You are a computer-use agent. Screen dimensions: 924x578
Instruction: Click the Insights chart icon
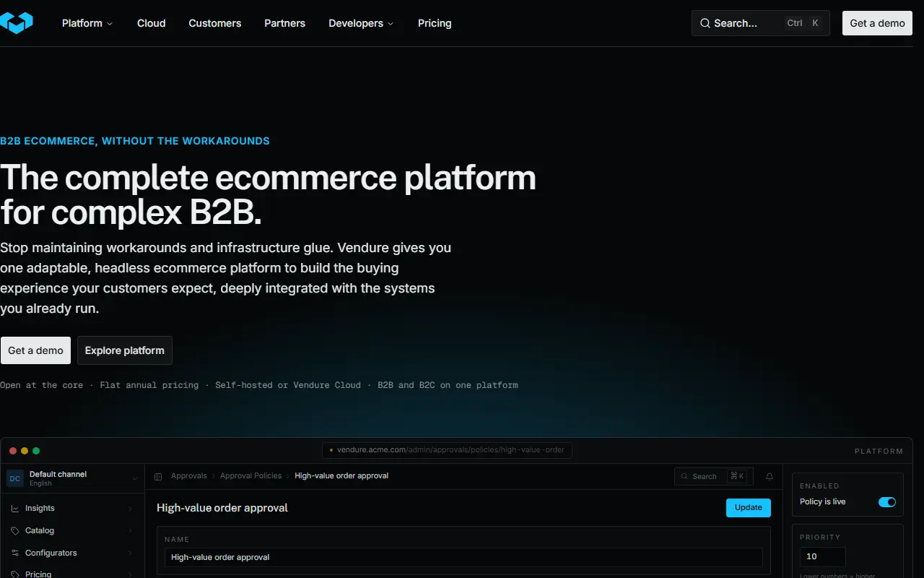coord(15,509)
